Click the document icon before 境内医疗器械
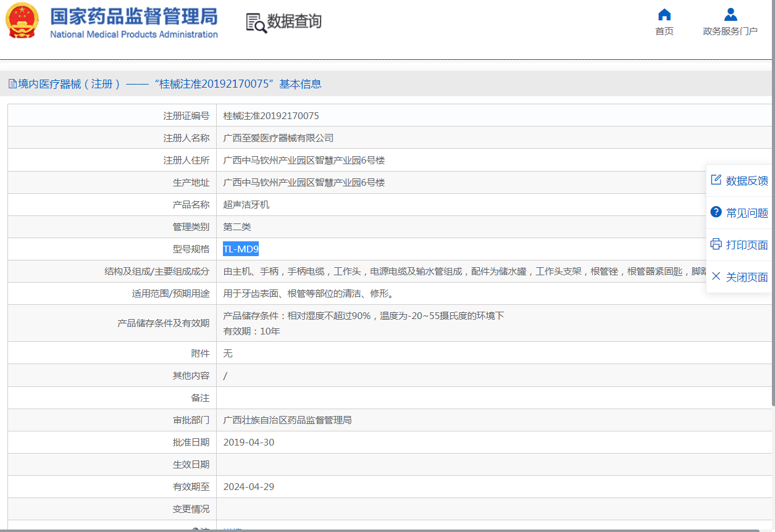This screenshot has height=532, width=775. pyautogui.click(x=12, y=85)
